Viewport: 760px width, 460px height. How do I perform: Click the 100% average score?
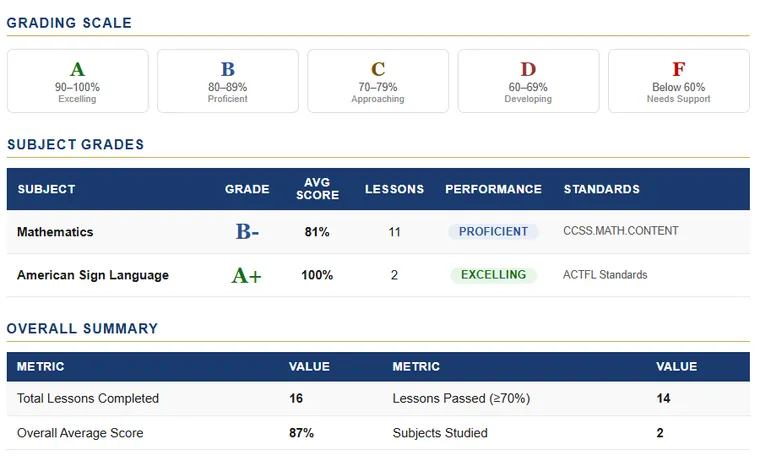[317, 275]
